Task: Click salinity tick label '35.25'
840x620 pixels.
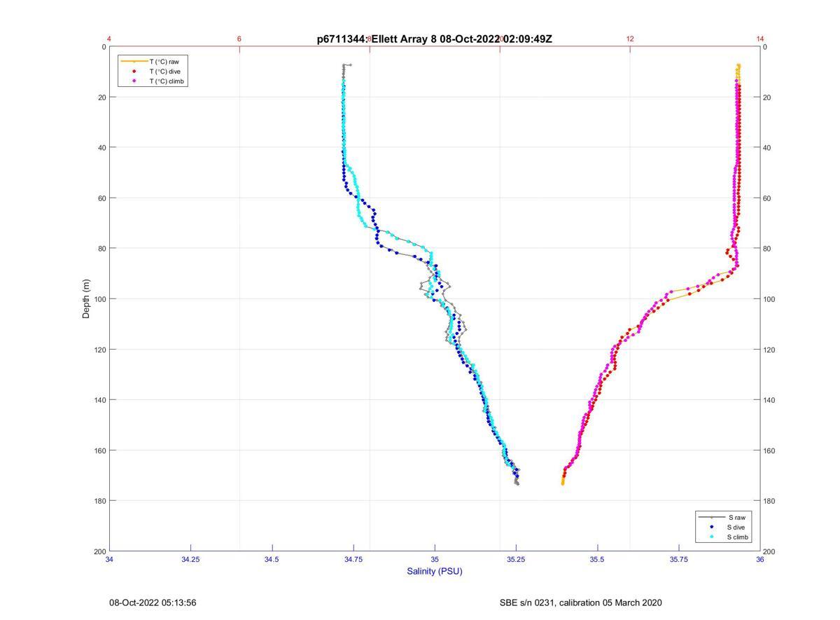Action: tap(516, 560)
